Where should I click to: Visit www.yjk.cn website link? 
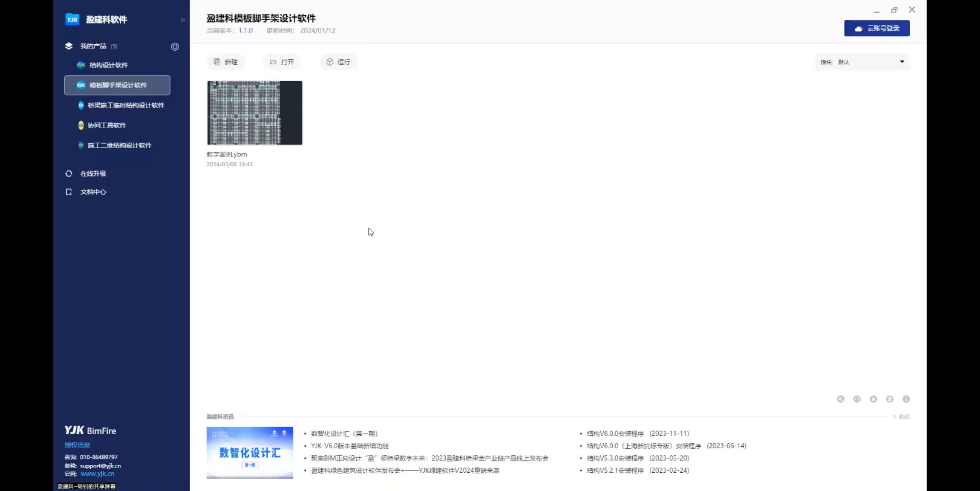97,473
